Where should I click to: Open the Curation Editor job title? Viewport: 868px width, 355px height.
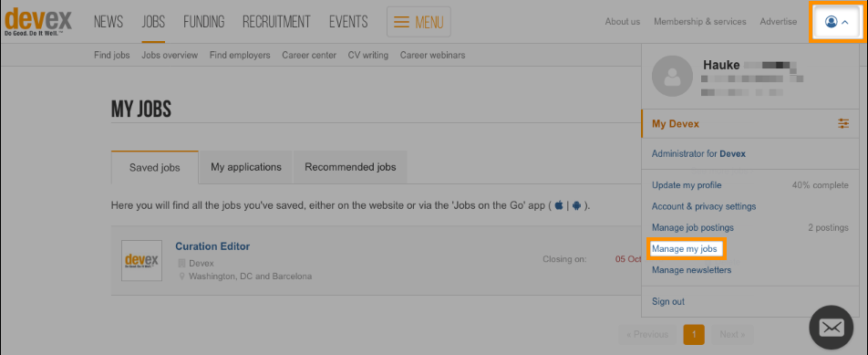pyautogui.click(x=212, y=246)
